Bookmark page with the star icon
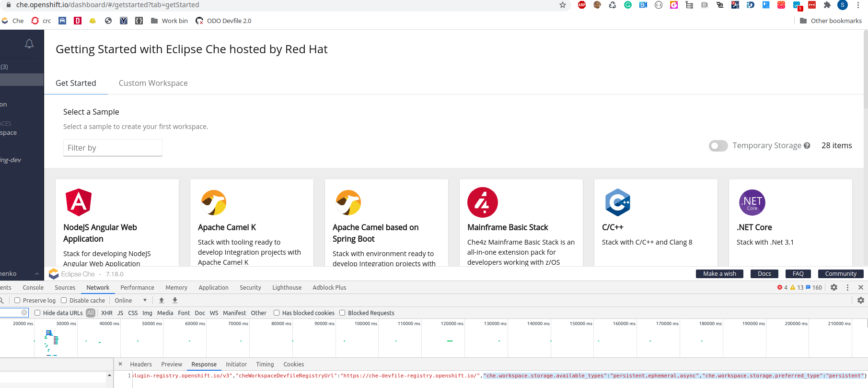 pyautogui.click(x=563, y=5)
